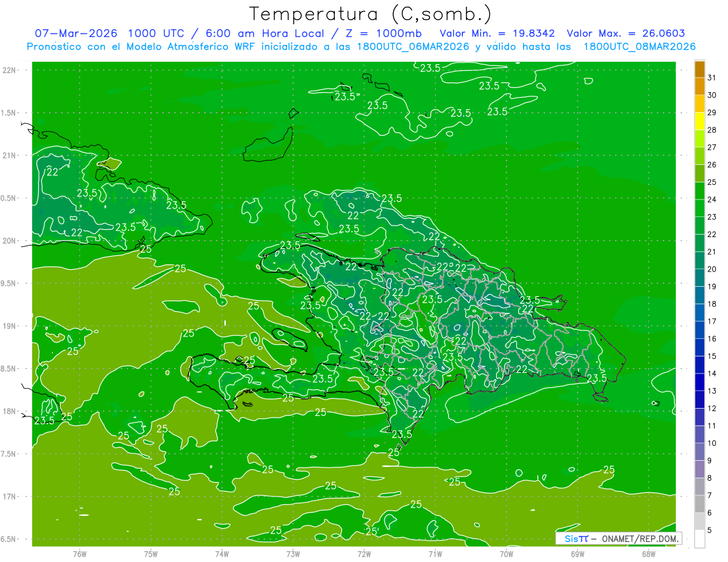Click the '18N' latitude axis label

[9, 412]
